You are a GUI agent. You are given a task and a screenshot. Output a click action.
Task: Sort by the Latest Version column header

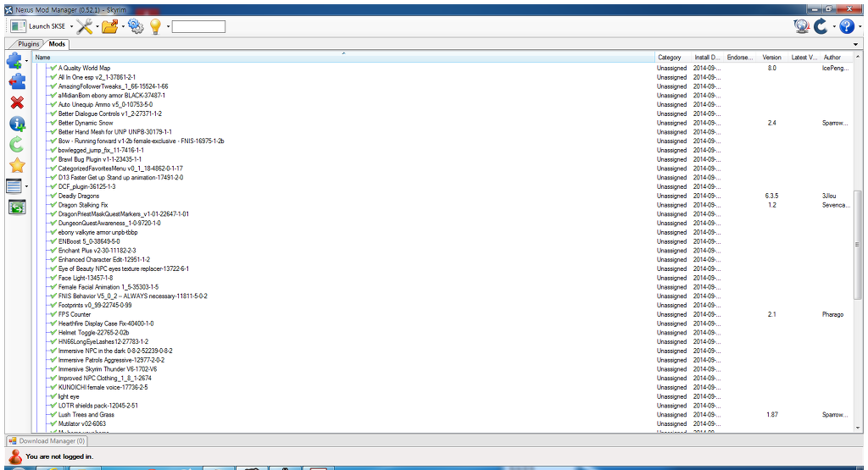[x=804, y=57]
